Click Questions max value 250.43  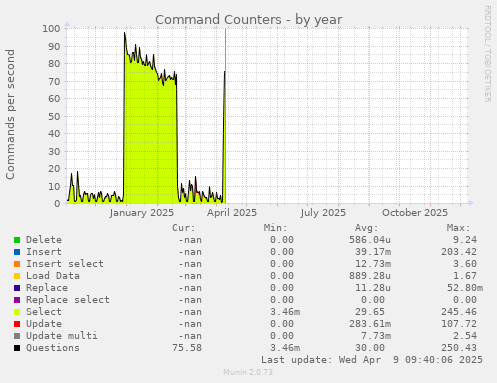[x=459, y=348]
